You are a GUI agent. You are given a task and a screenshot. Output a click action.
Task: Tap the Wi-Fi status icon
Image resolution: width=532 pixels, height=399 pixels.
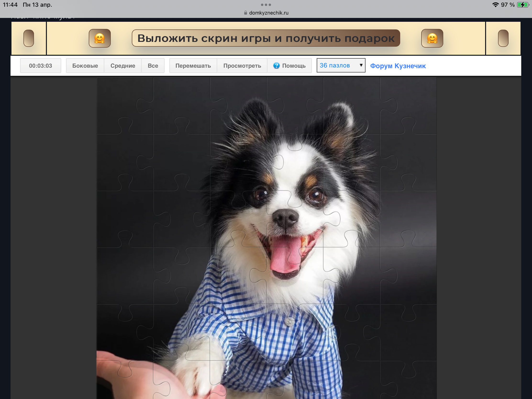tap(495, 5)
